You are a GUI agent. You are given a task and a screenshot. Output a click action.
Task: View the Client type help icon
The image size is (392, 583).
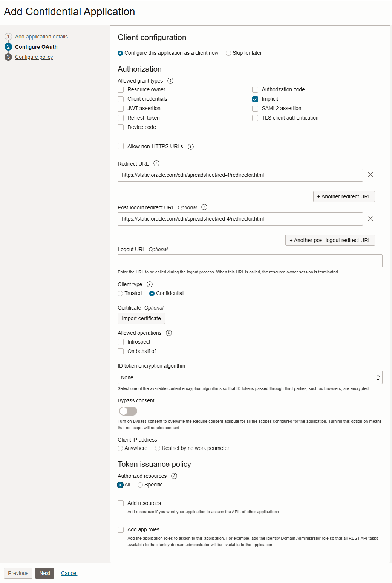click(x=150, y=284)
